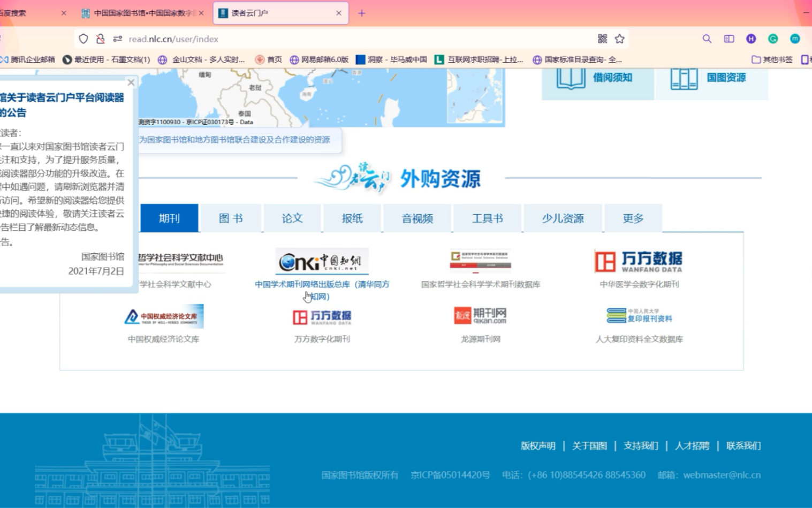The width and height of the screenshot is (812, 508).
Task: Click the address bar URL read.nlc.cn
Action: (173, 39)
